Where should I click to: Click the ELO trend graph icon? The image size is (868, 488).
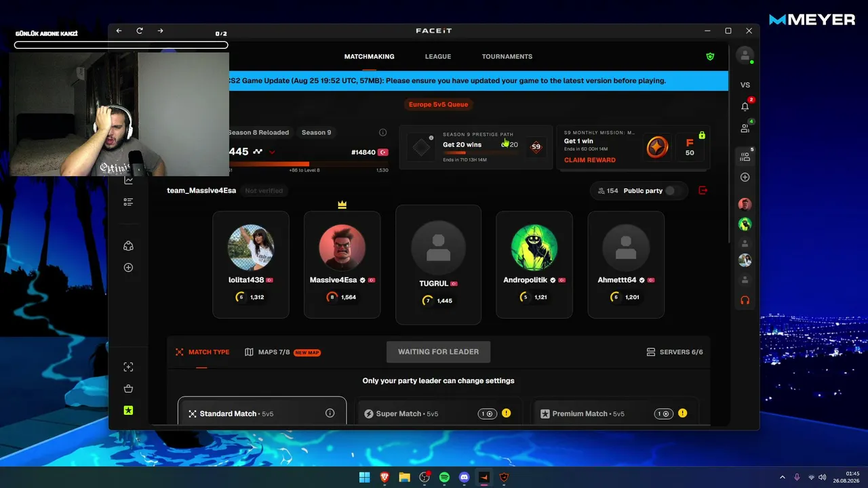point(258,152)
